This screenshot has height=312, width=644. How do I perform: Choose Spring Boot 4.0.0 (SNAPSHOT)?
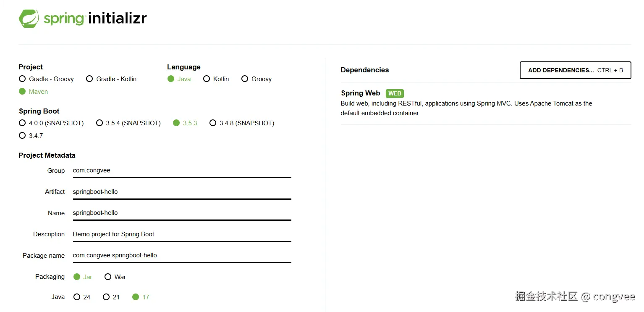tap(22, 123)
